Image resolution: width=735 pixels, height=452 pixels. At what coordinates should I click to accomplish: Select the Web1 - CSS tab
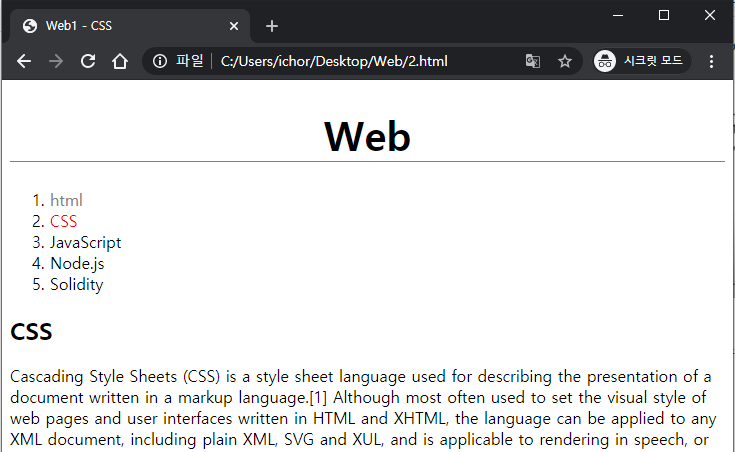(130, 26)
